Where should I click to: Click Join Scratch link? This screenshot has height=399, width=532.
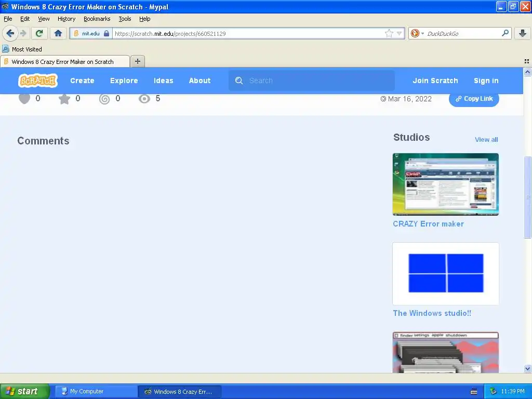click(435, 81)
